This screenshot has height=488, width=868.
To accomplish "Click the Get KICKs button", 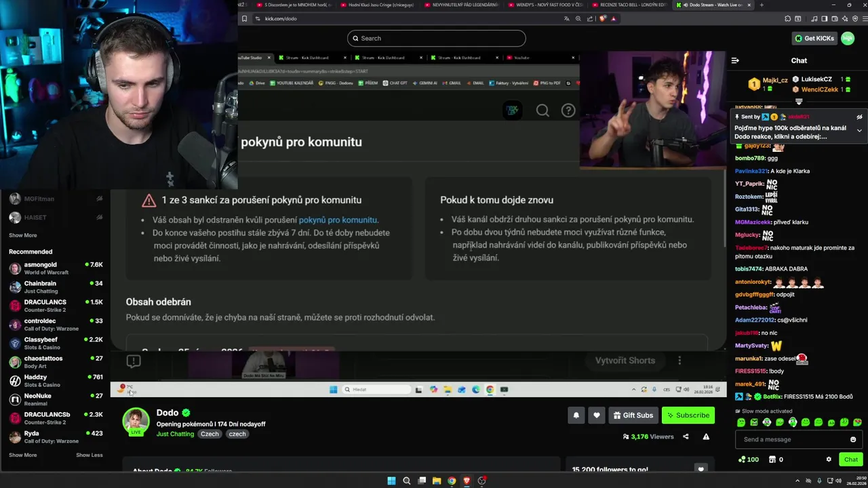I will [814, 39].
